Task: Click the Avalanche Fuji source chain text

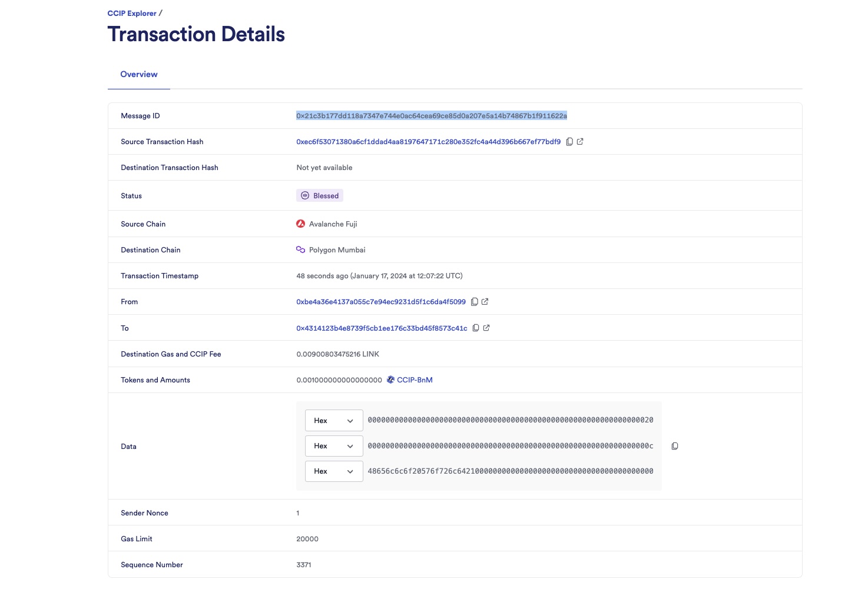Action: (333, 224)
